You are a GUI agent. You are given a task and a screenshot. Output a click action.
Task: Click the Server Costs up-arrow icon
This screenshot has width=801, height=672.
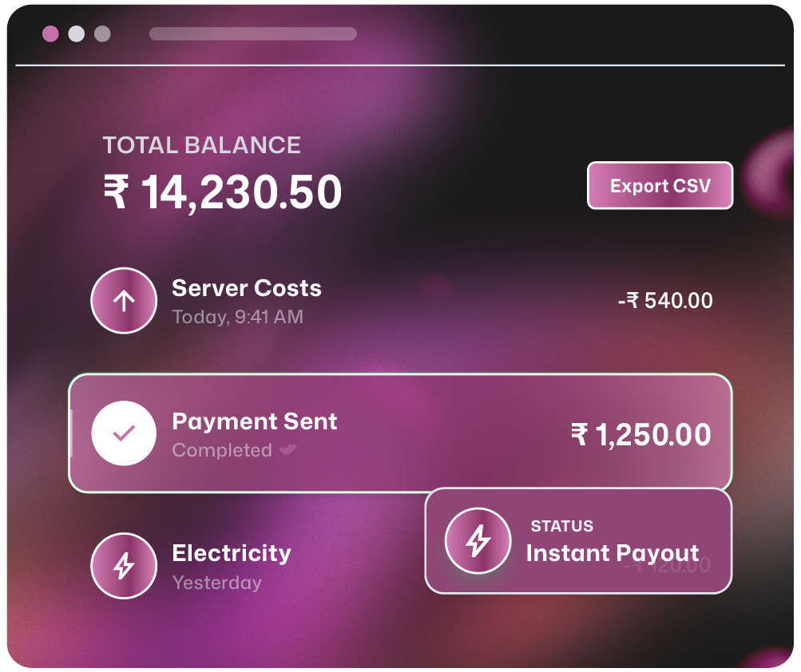click(124, 301)
